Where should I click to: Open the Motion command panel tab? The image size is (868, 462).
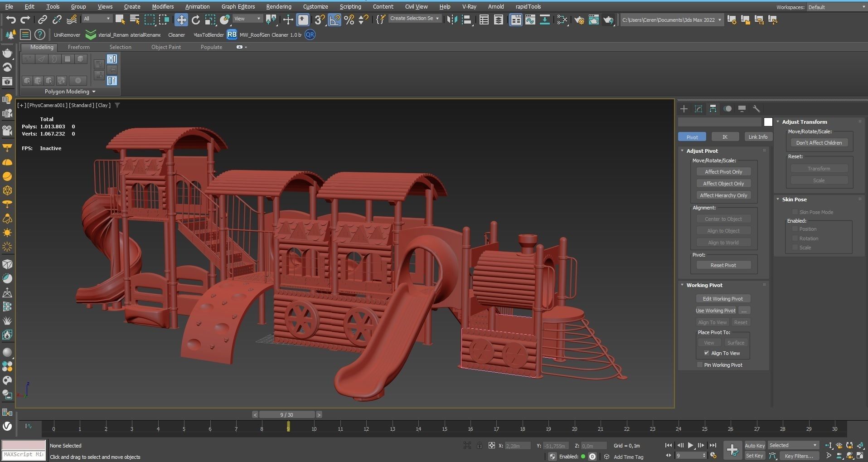pyautogui.click(x=727, y=109)
